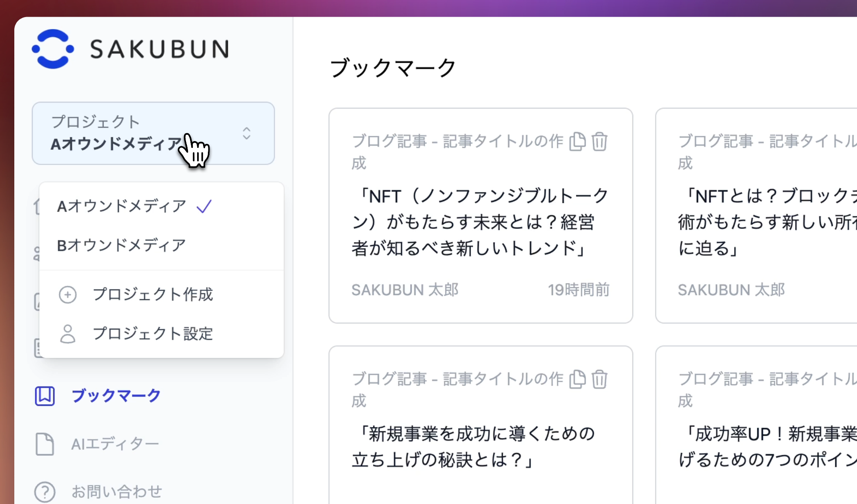857x504 pixels.
Task: Open the 新規事業を成功に導く bookmark card
Action: click(473, 446)
